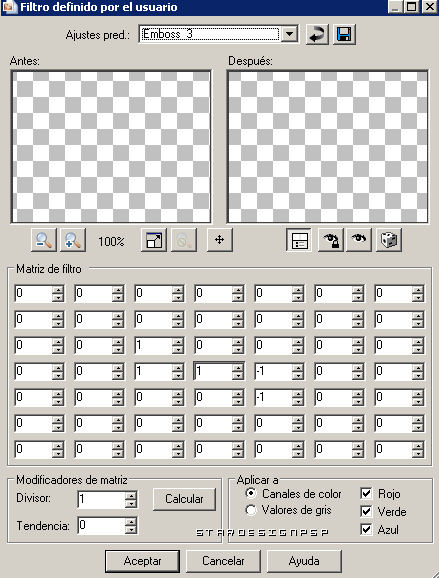Increase the Divisor value with up arrow
This screenshot has width=439, height=578.
[131, 496]
